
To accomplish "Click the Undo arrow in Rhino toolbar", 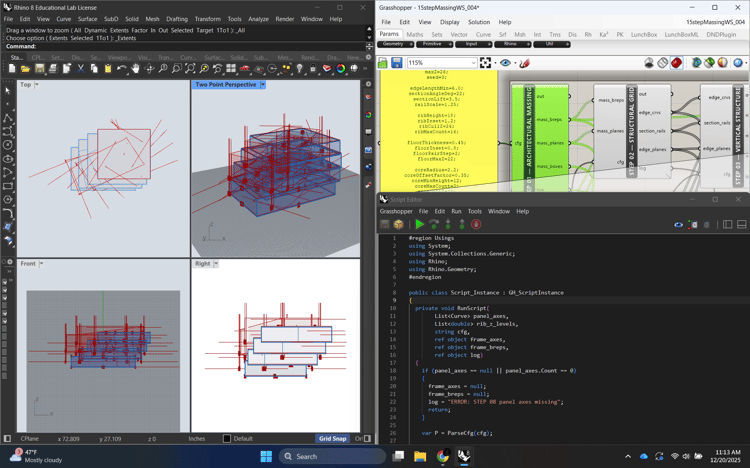I will coord(122,69).
